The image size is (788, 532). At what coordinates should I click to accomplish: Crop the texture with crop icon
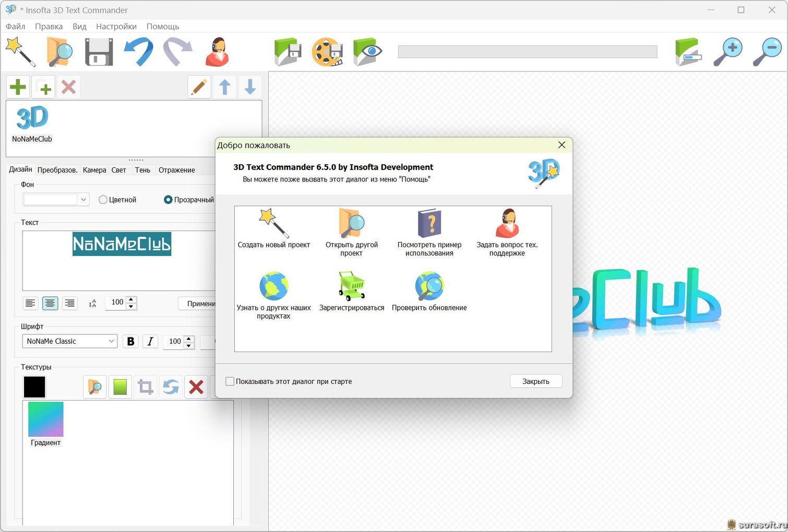click(146, 387)
